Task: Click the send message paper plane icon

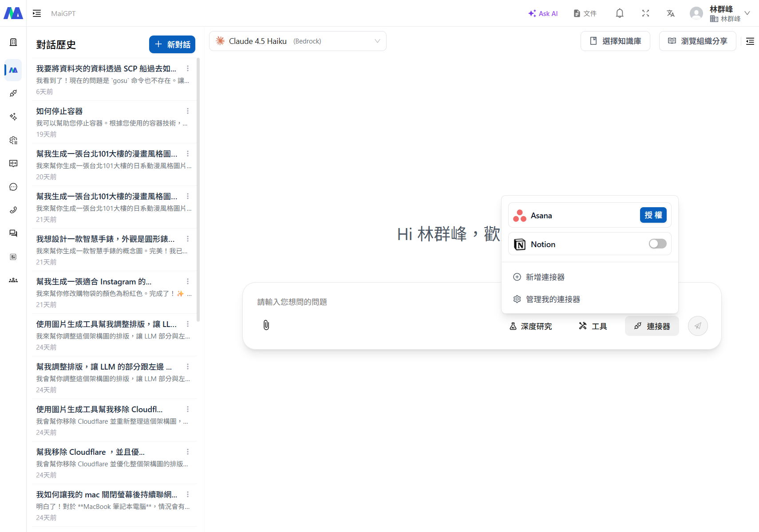Action: coord(698,325)
